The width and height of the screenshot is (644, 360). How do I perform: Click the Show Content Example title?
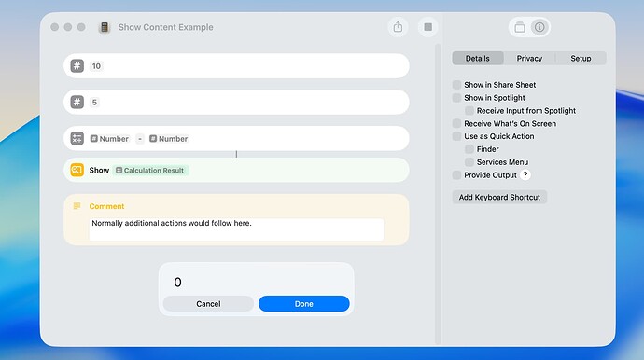(166, 27)
